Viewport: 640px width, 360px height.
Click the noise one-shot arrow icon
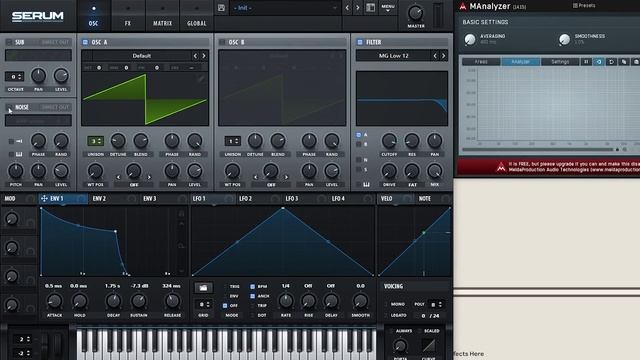tap(19, 141)
